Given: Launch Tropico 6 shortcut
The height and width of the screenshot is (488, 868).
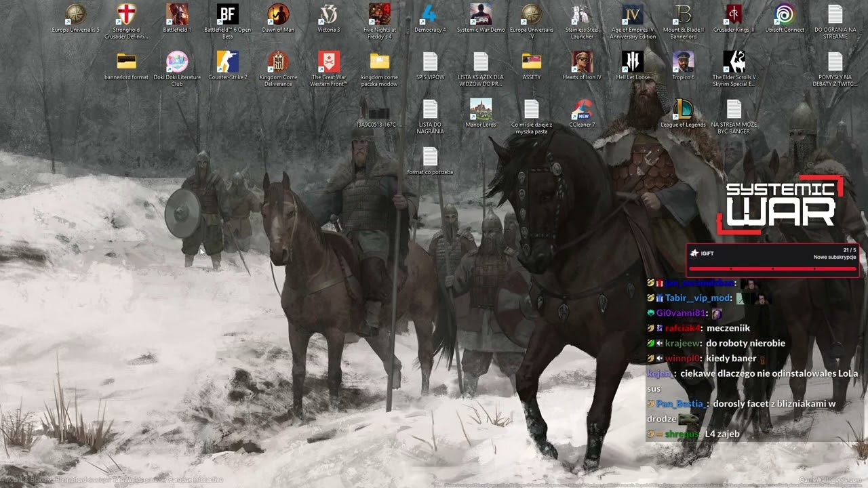Looking at the screenshot, I should [684, 66].
